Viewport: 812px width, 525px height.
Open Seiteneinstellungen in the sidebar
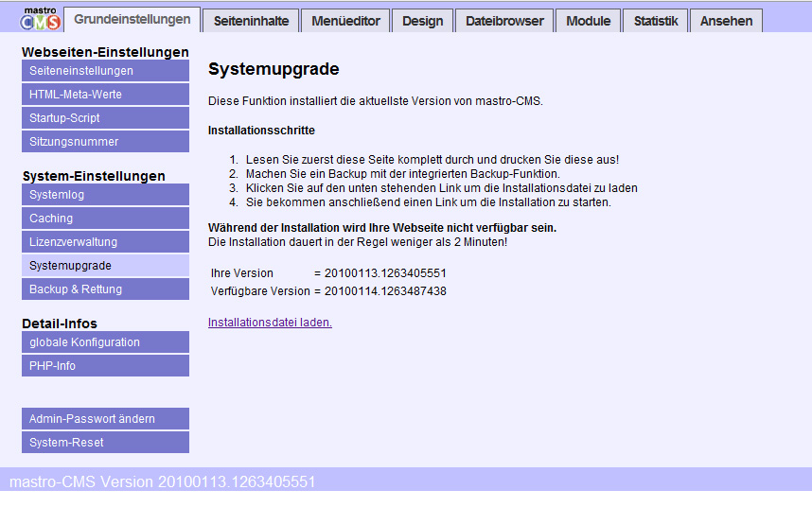coord(105,71)
